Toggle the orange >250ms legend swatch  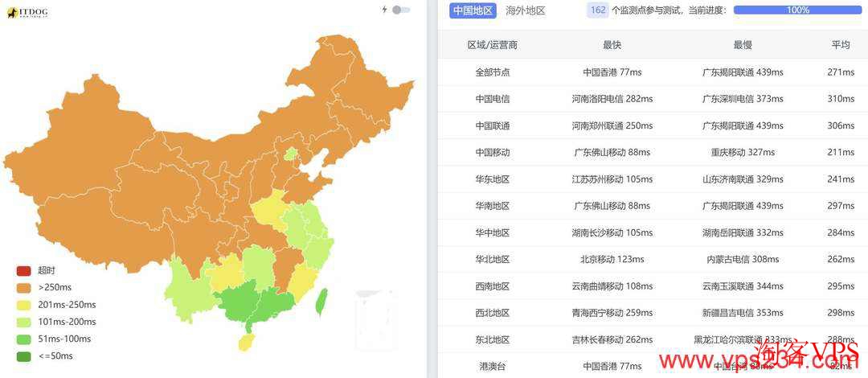(23, 287)
